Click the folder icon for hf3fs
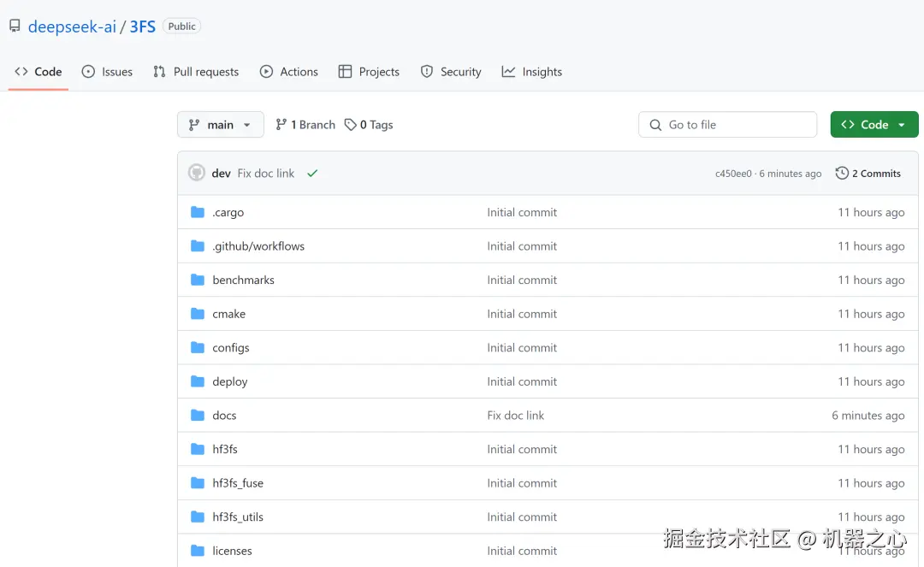The image size is (924, 567). (198, 449)
